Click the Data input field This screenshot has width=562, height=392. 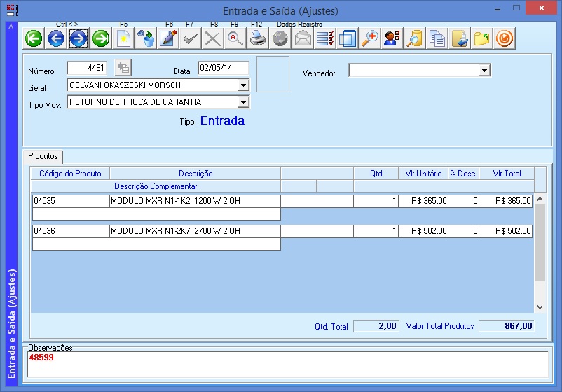pos(224,68)
